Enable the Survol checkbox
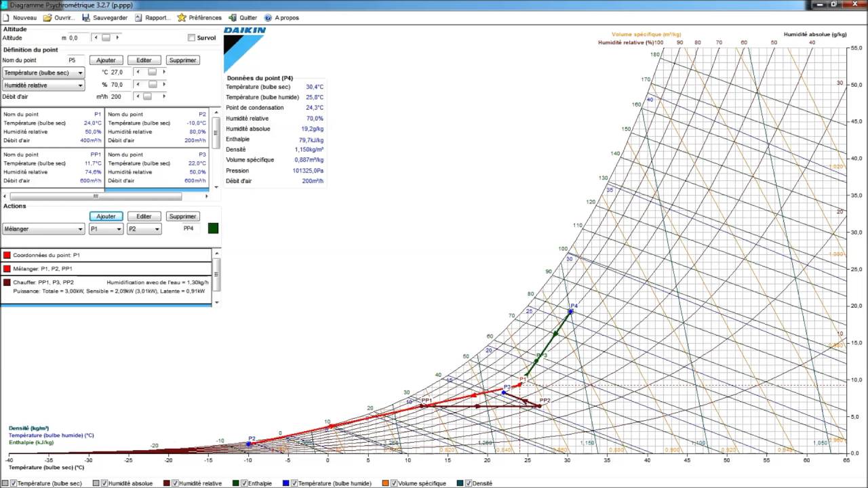The width and height of the screenshot is (868, 488). 191,38
